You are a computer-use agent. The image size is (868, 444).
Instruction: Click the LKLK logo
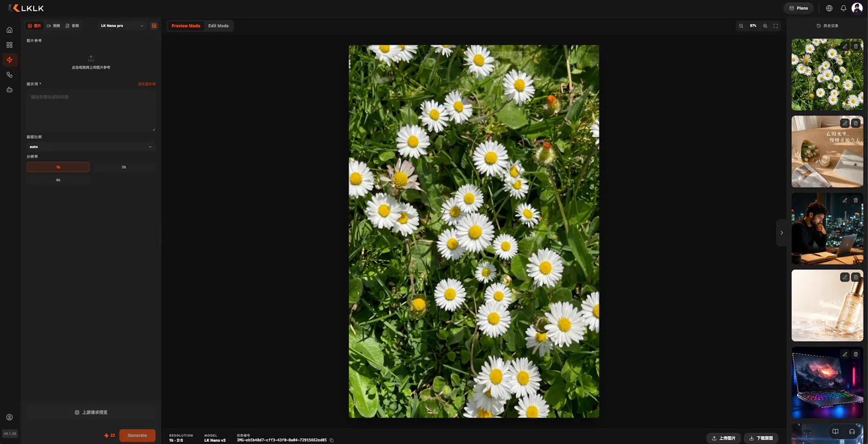click(x=26, y=8)
